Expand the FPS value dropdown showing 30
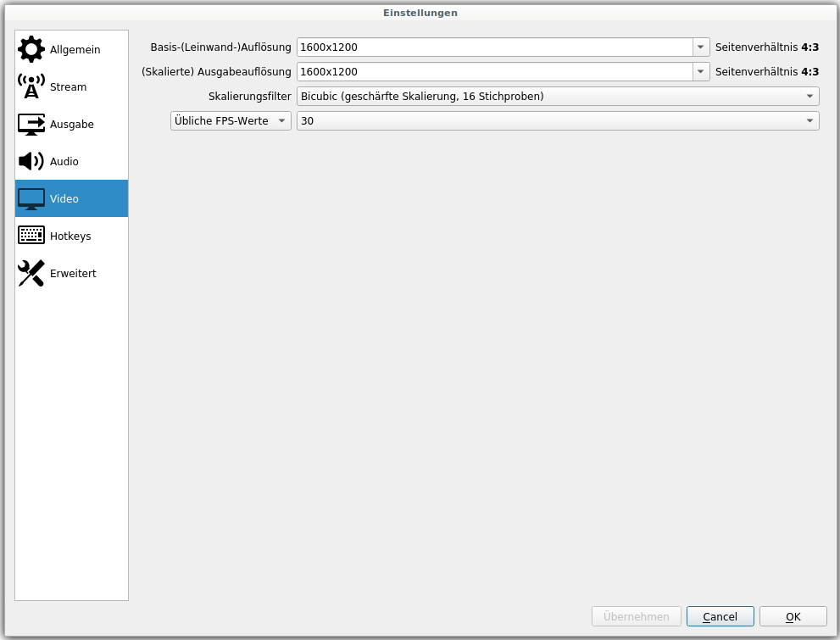Image resolution: width=840 pixels, height=640 pixels. click(558, 121)
